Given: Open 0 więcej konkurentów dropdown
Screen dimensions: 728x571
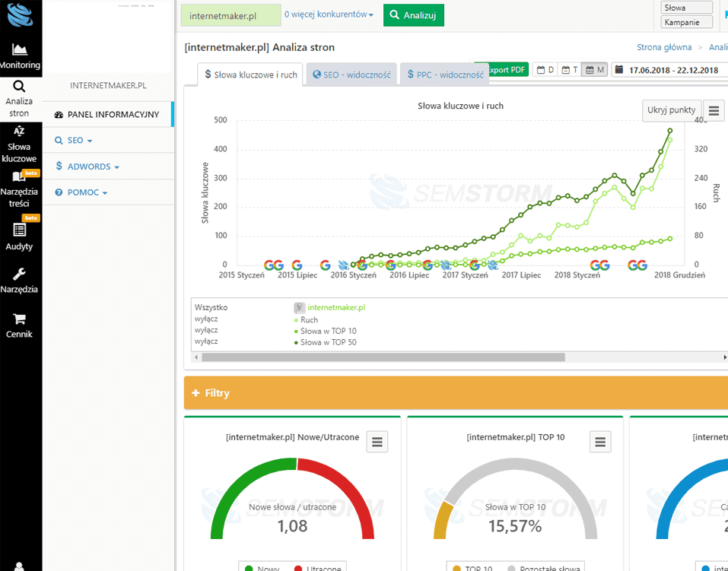Looking at the screenshot, I should point(329,14).
